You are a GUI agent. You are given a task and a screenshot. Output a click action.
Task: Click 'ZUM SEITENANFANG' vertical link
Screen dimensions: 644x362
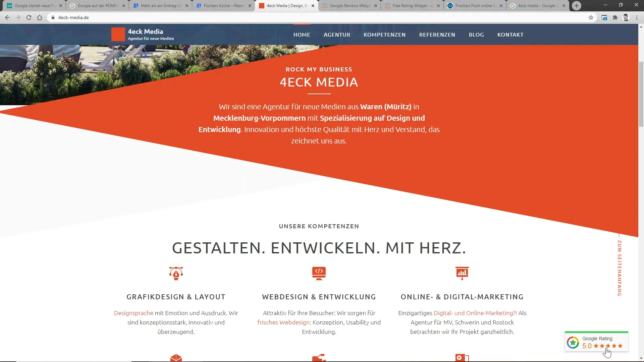(x=620, y=268)
